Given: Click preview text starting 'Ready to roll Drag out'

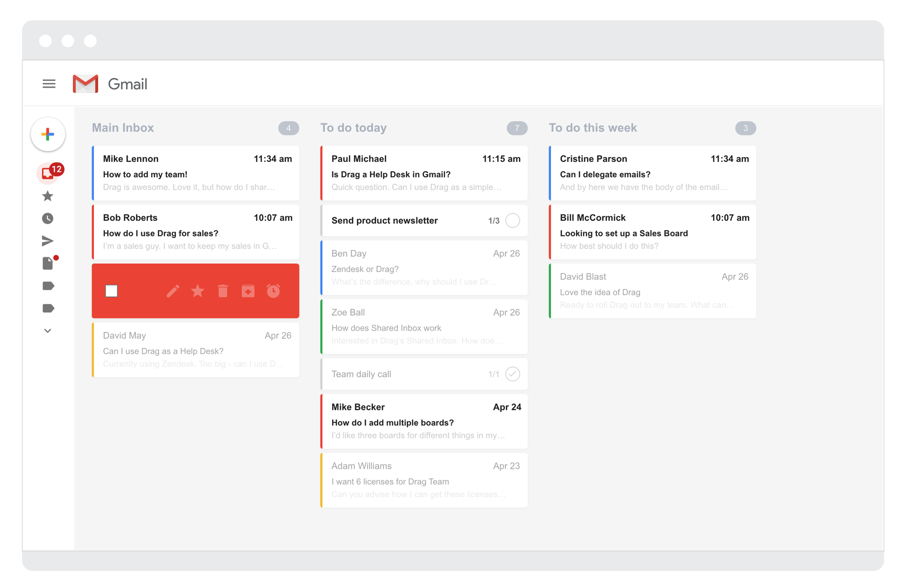Looking at the screenshot, I should point(647,305).
